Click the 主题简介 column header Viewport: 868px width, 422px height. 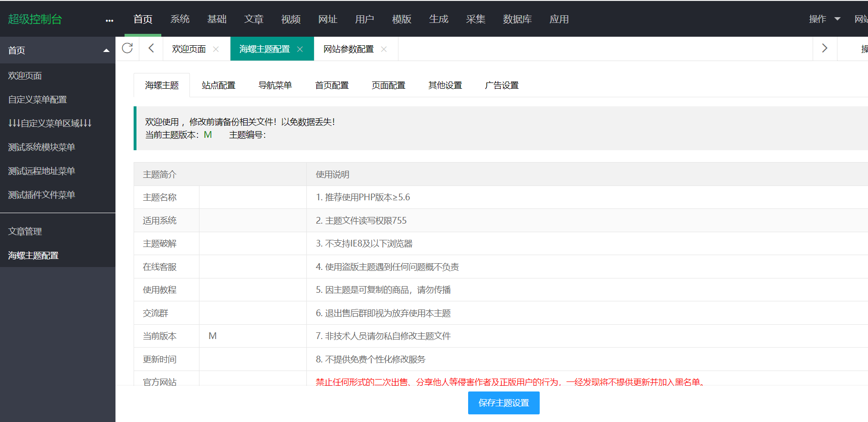click(x=220, y=175)
